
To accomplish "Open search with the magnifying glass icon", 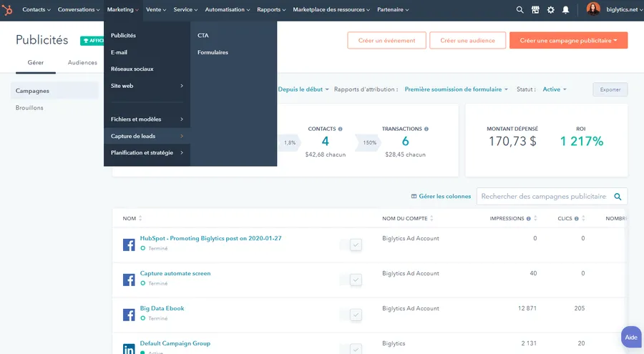I will click(x=520, y=10).
